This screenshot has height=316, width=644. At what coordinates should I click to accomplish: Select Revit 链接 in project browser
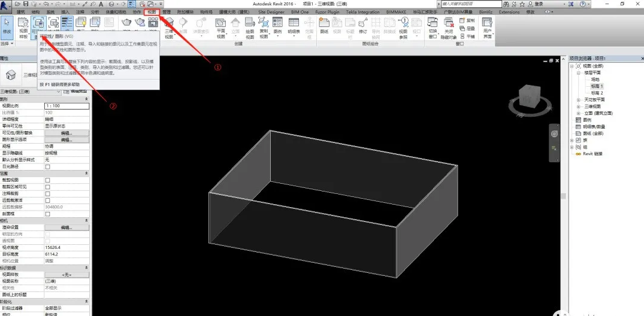pos(592,153)
